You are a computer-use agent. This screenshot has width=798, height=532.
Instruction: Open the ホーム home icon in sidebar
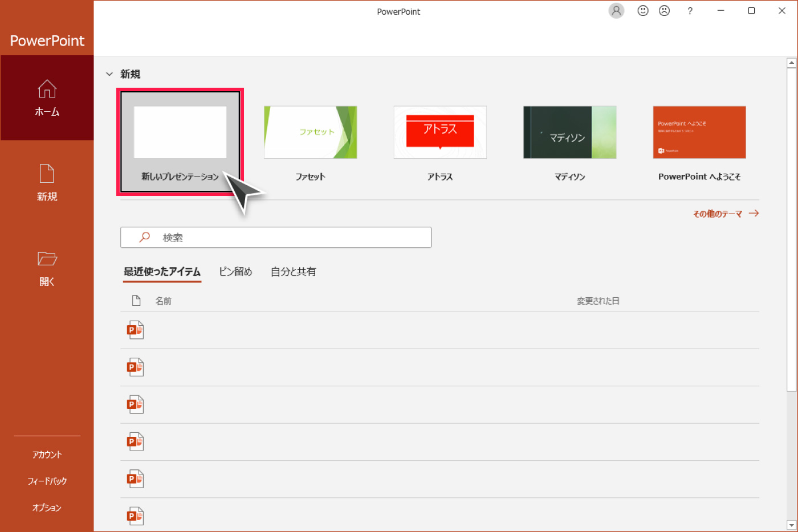point(47,88)
